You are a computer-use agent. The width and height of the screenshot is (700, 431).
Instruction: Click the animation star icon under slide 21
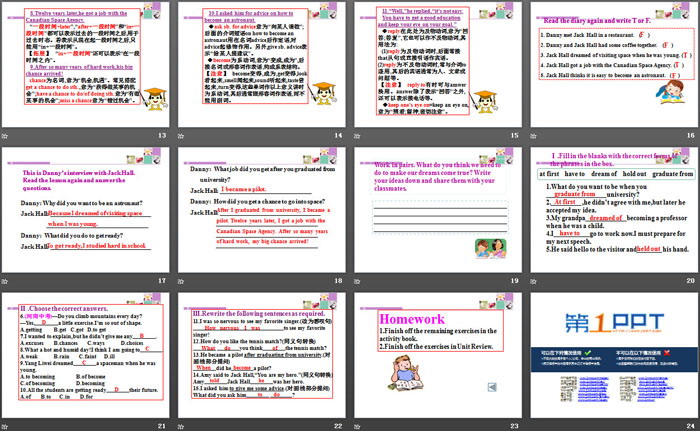[5, 426]
